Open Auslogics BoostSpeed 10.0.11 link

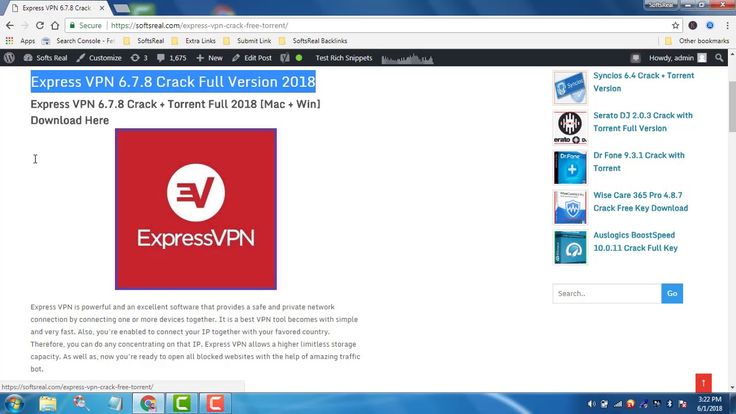(x=635, y=241)
